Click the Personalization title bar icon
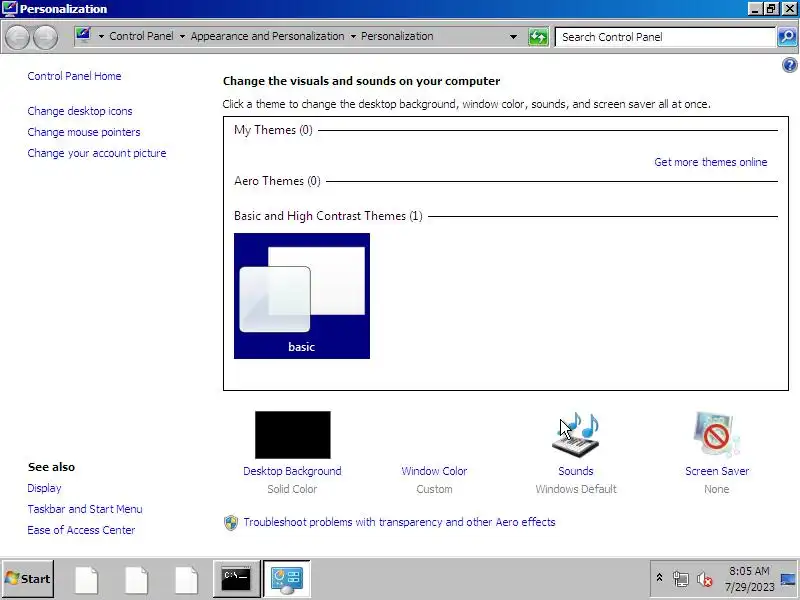 [9, 9]
